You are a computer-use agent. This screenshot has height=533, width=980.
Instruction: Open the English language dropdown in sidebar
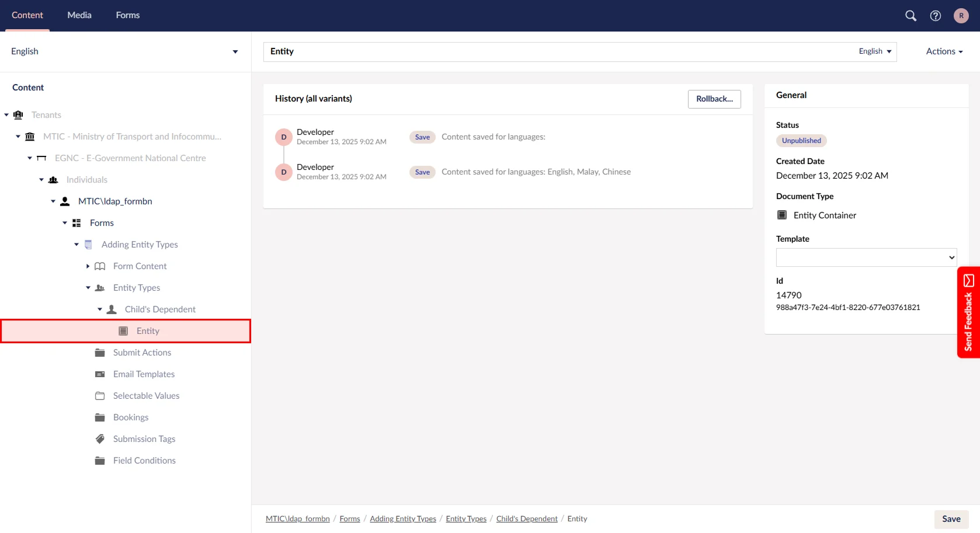124,51
